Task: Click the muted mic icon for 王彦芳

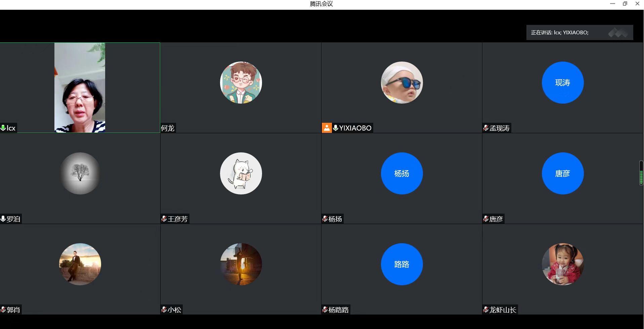Action: [164, 219]
